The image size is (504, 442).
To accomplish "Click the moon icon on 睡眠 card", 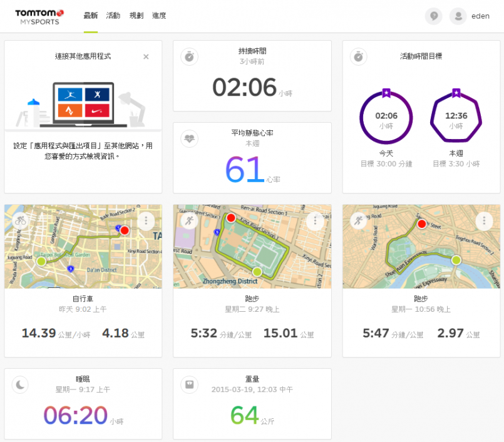I will (x=21, y=384).
